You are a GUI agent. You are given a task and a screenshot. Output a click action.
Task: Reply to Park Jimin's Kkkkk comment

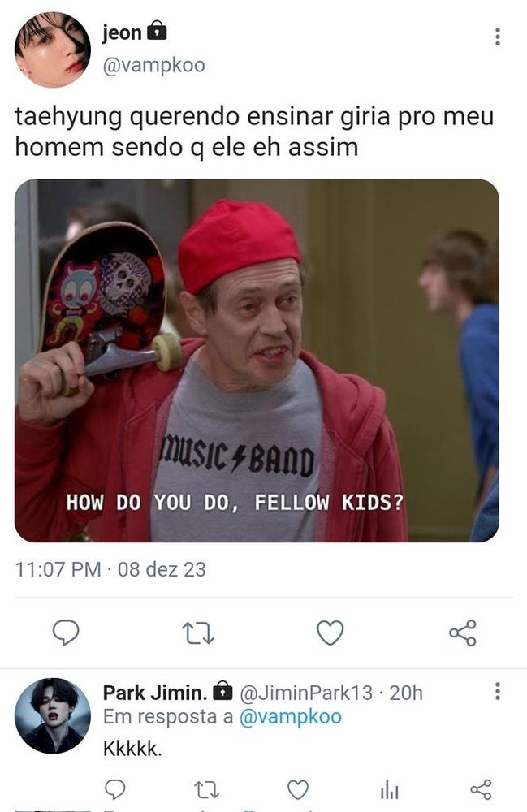pos(115,789)
